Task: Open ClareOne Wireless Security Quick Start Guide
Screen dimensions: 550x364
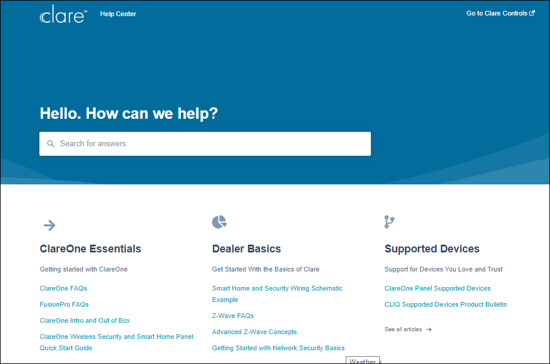Action: [x=116, y=342]
